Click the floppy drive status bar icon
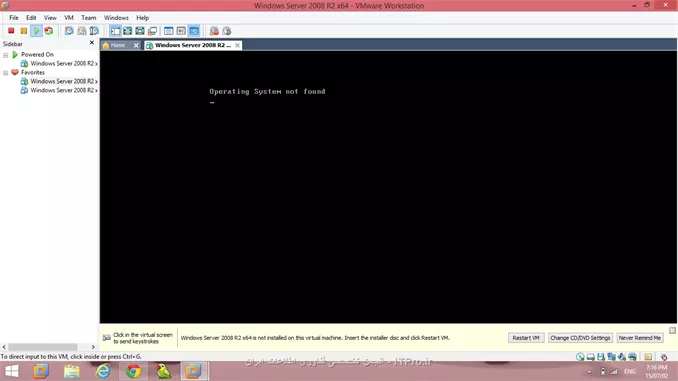The image size is (678, 381). click(x=601, y=357)
